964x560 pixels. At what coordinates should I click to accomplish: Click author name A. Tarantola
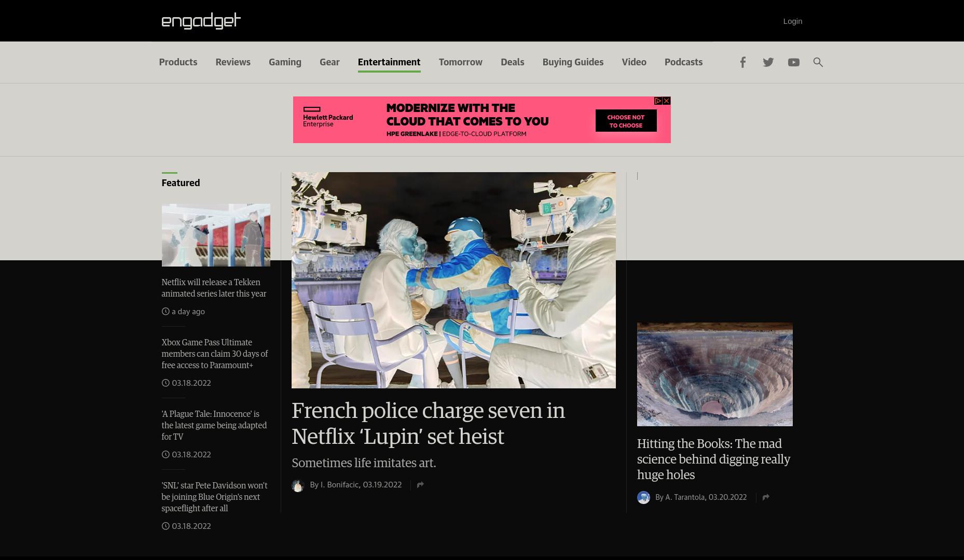point(685,497)
